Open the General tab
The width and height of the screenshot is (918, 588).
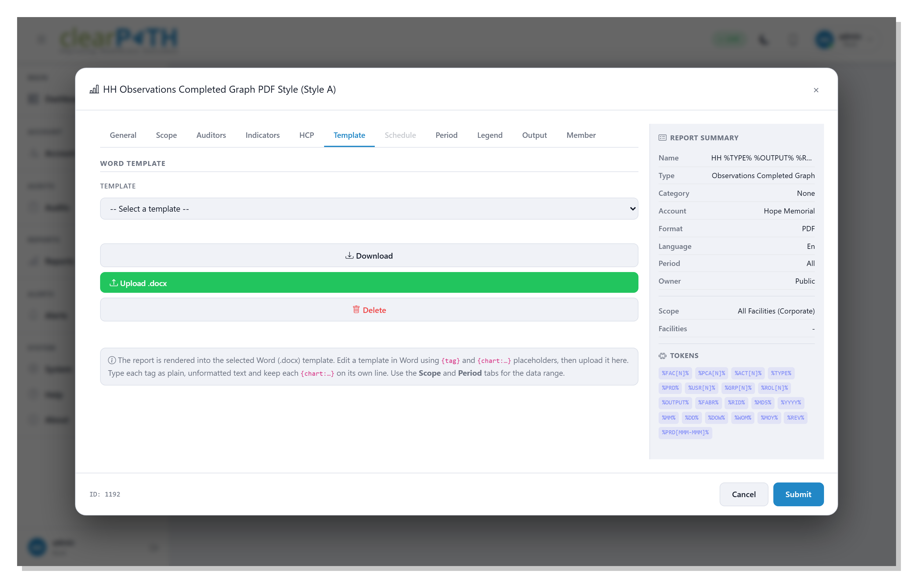click(123, 135)
